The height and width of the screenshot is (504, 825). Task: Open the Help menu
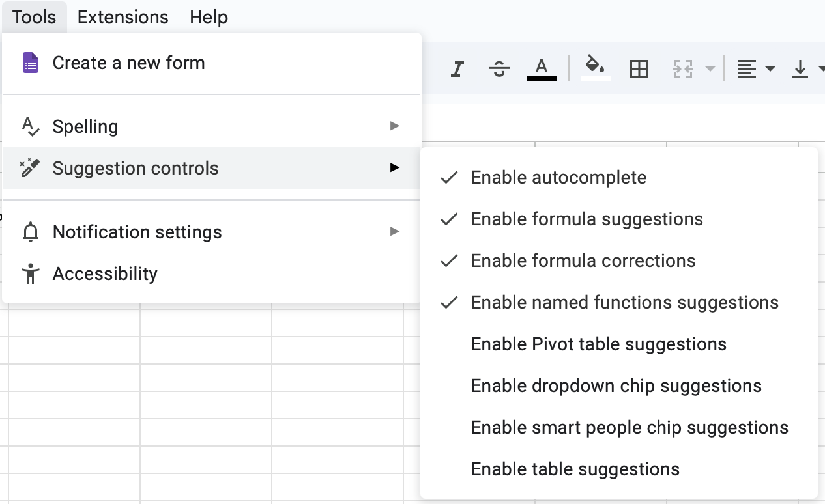click(x=209, y=17)
